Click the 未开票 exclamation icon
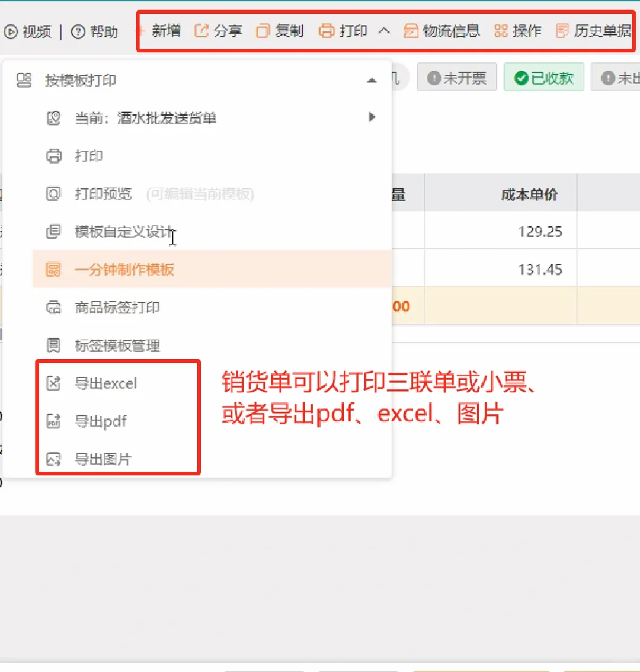Screen dimensions: 640x672 [434, 78]
